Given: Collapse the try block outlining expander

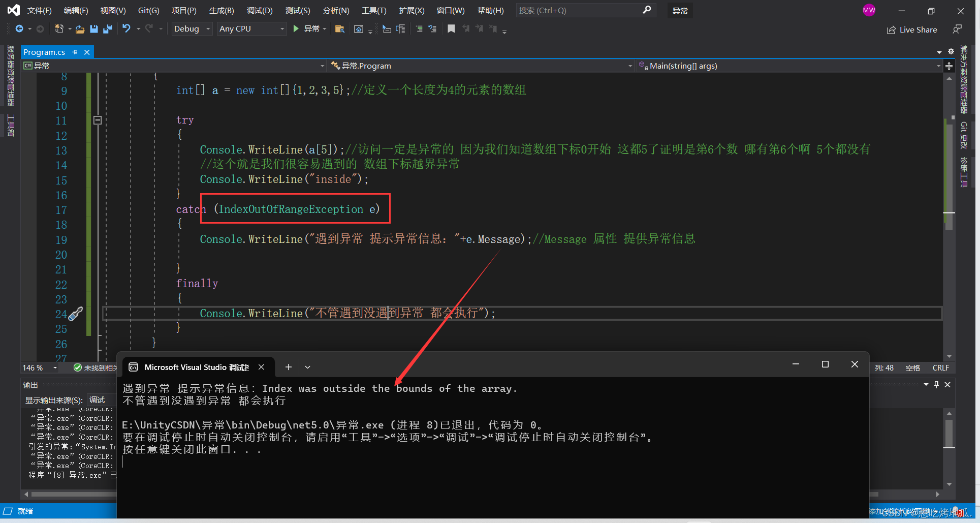Looking at the screenshot, I should pos(98,120).
